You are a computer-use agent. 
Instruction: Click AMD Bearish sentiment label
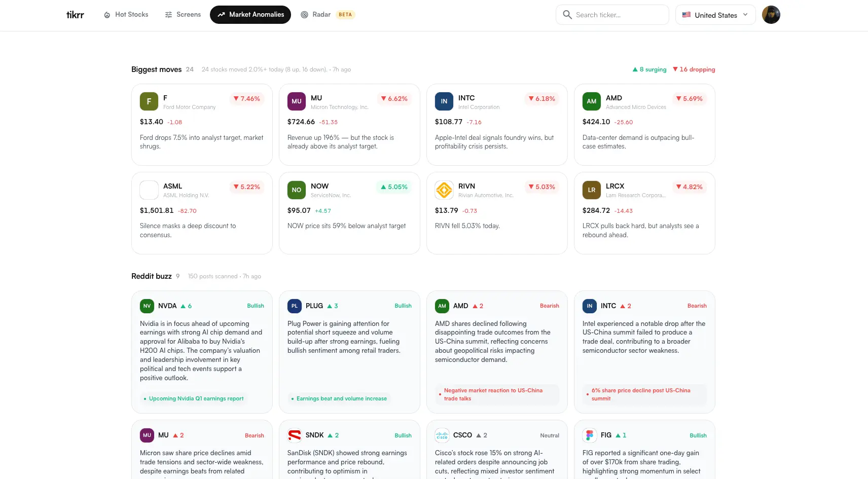[550, 306]
